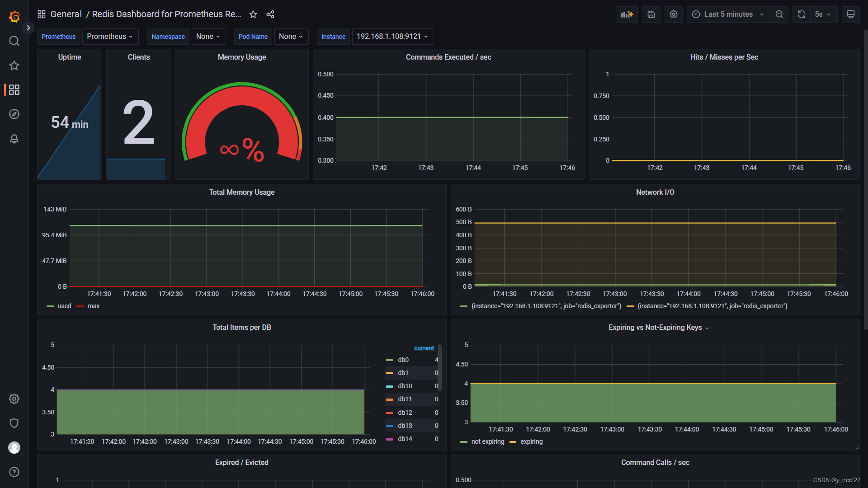Save the dashboard with disk icon
868x488 pixels.
coord(651,14)
